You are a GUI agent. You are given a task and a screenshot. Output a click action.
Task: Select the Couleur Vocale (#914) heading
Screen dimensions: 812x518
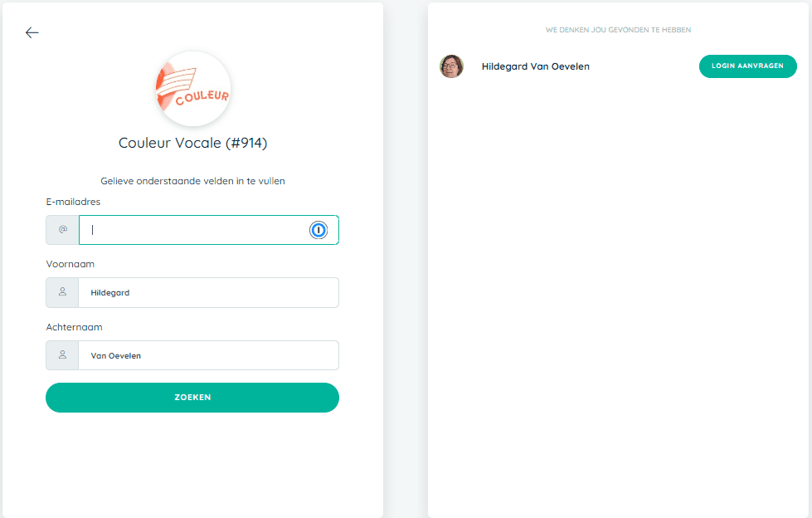[x=192, y=143]
